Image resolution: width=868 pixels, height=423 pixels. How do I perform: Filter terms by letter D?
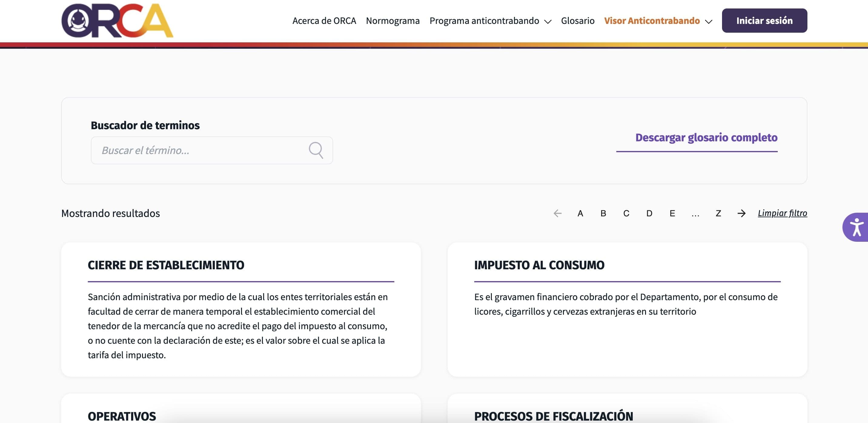click(x=649, y=213)
